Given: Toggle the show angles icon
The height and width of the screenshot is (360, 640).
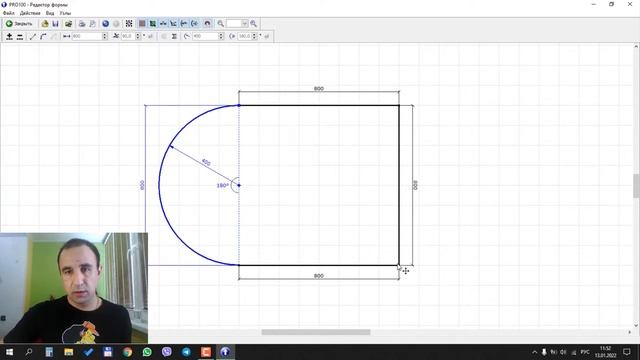Looking at the screenshot, I should 173,24.
